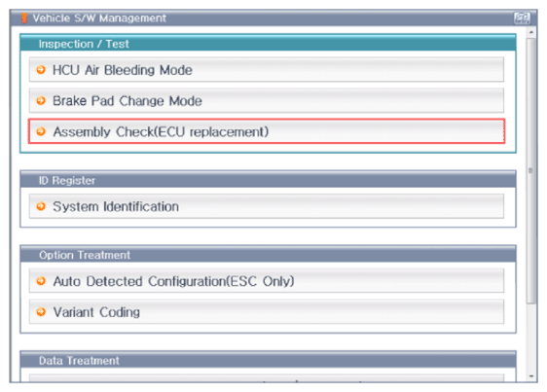The image size is (547, 392).
Task: Run Auto Detected Configuration(ESC Only)
Action: (x=267, y=281)
